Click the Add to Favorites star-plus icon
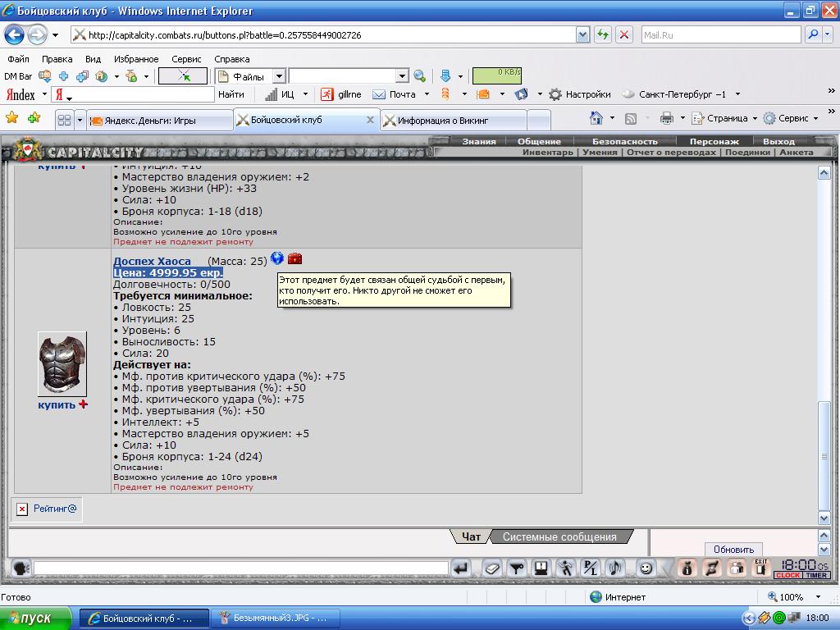This screenshot has height=630, width=840. coord(34,117)
